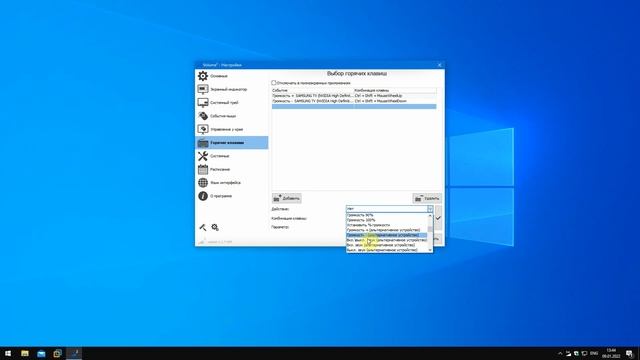The width and height of the screenshot is (640, 360).
Task: Open the Windows Start menu
Action: pos(8,353)
